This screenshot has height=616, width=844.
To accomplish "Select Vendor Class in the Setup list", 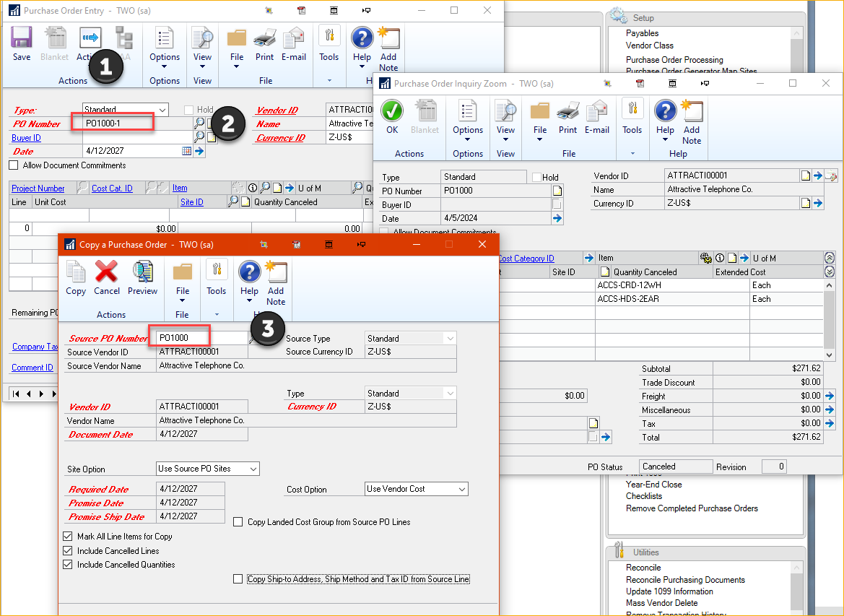I will pos(650,45).
